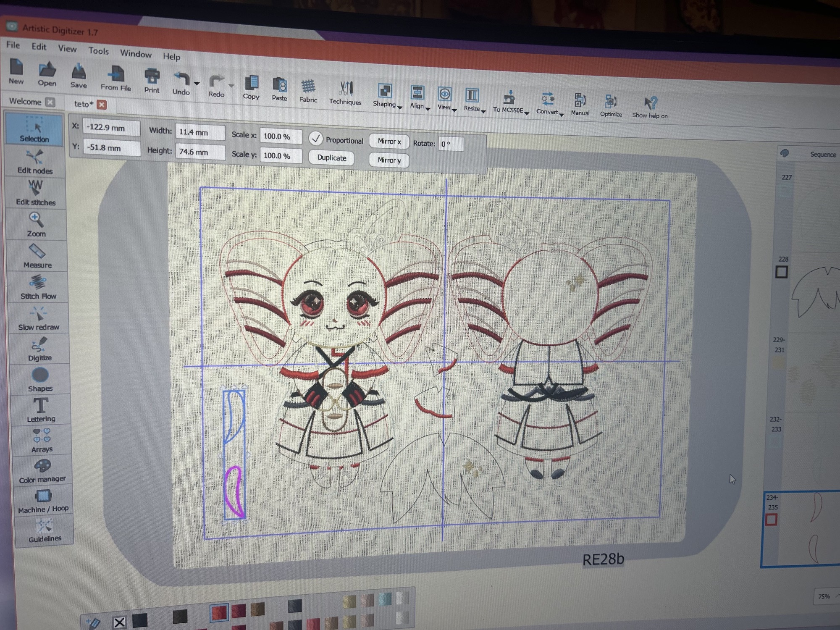Image resolution: width=840 pixels, height=630 pixels.
Task: Toggle the black square marker at 228
Action: [781, 272]
